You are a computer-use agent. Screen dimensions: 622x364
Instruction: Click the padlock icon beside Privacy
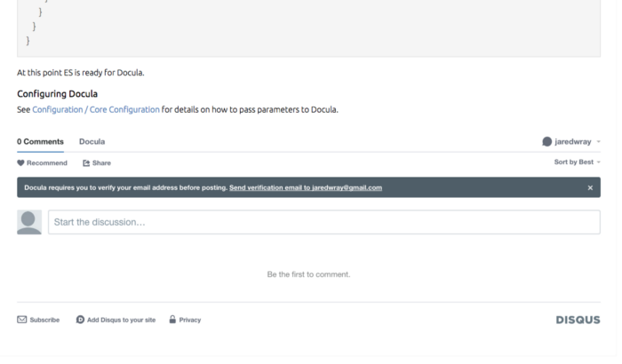pos(173,320)
